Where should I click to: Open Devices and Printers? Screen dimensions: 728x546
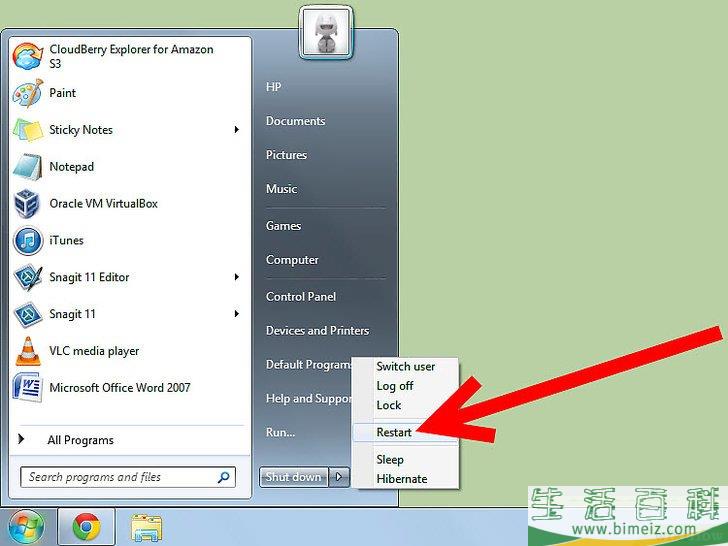point(318,331)
